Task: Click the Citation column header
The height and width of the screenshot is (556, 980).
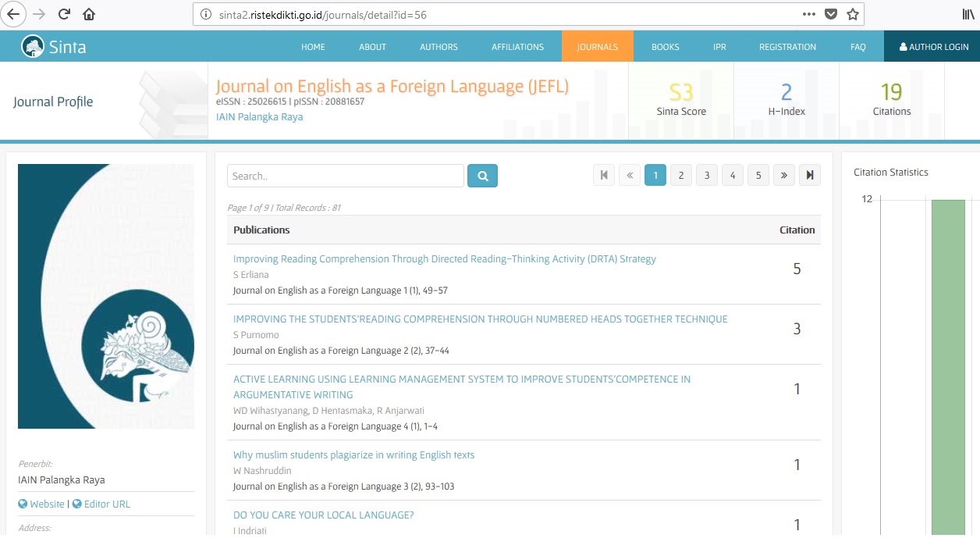Action: pyautogui.click(x=797, y=230)
